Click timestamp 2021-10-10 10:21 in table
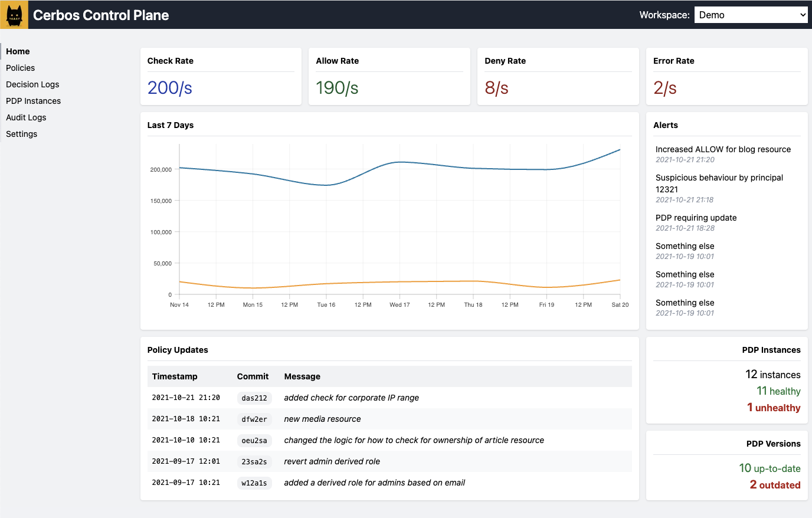The image size is (812, 518). [186, 440]
